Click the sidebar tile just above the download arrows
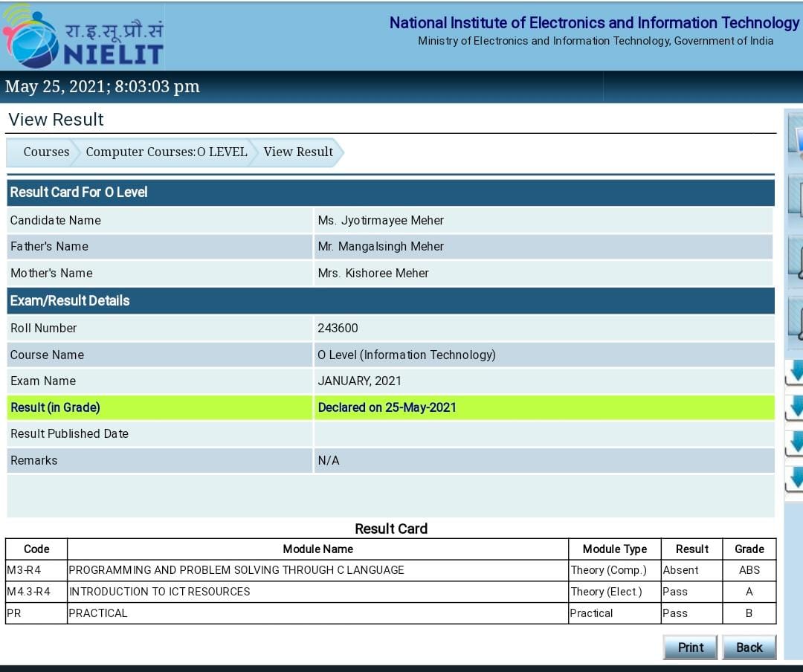 pyautogui.click(x=796, y=320)
